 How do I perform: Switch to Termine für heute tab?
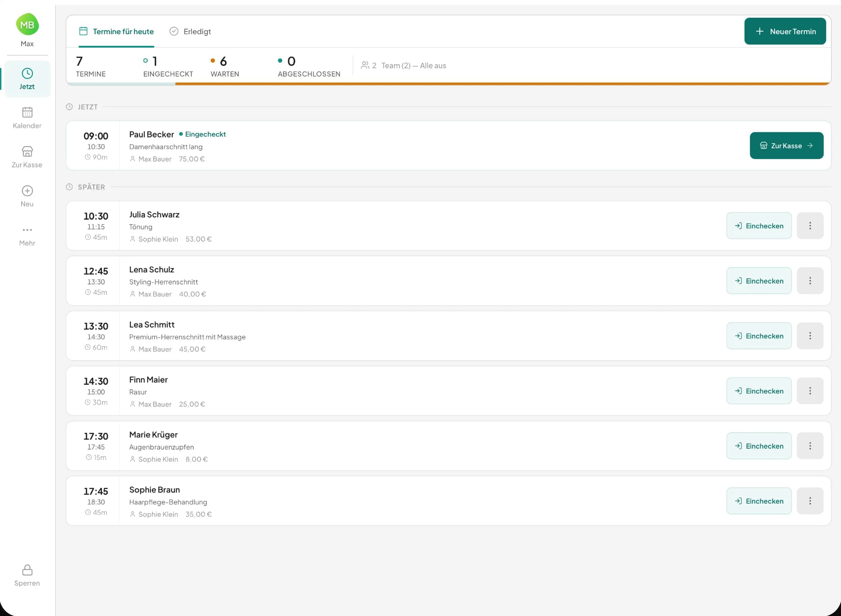116,31
